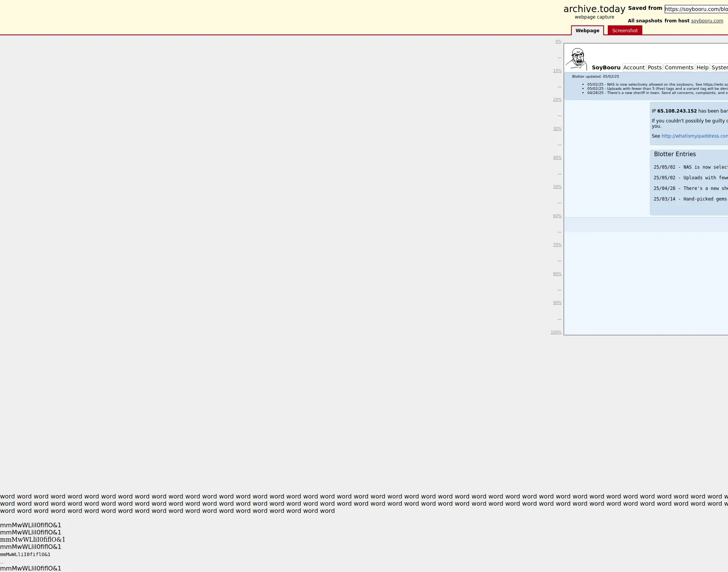The width and height of the screenshot is (728, 572).
Task: Switch to the Screenshot tab
Action: (624, 31)
